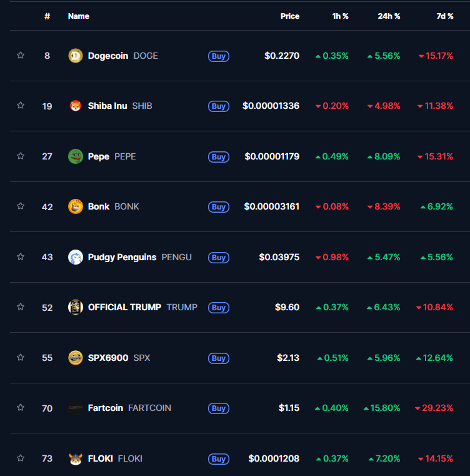Sort by the Name column header
The height and width of the screenshot is (476, 470).
(79, 16)
